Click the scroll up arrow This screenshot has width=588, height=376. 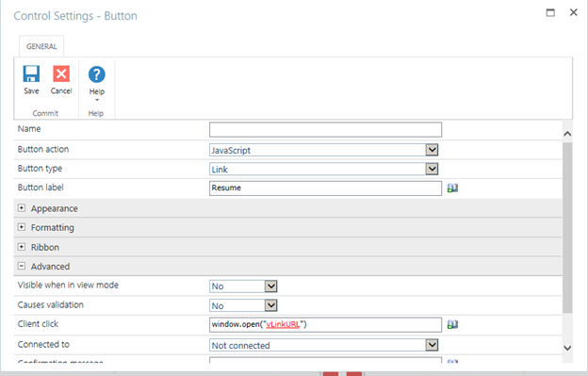tap(567, 134)
